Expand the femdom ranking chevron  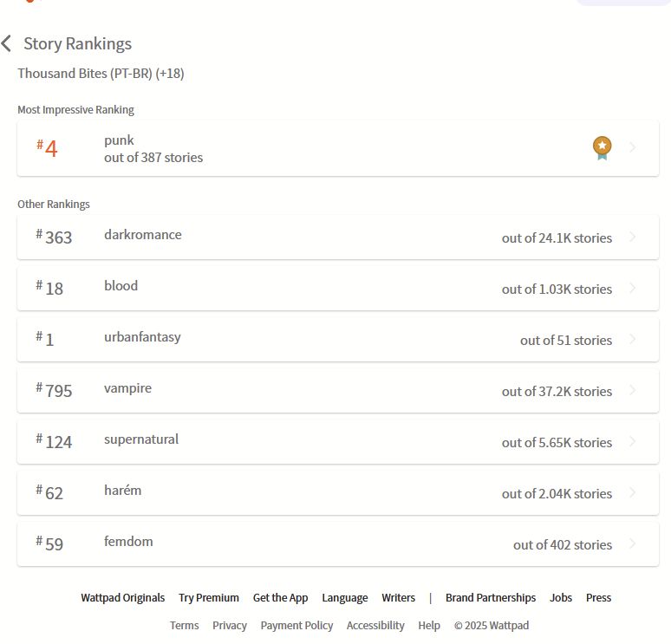[633, 543]
